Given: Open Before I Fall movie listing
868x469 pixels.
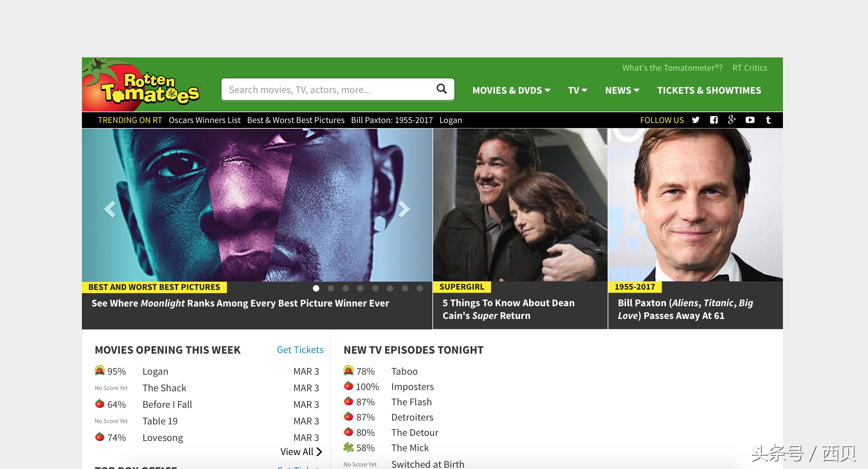Looking at the screenshot, I should click(167, 404).
